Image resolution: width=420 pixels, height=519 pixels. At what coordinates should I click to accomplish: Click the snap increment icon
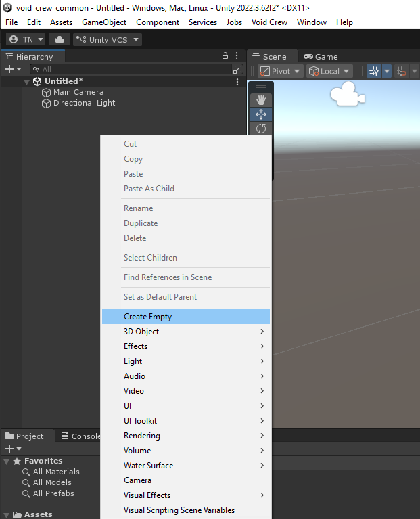coord(402,71)
